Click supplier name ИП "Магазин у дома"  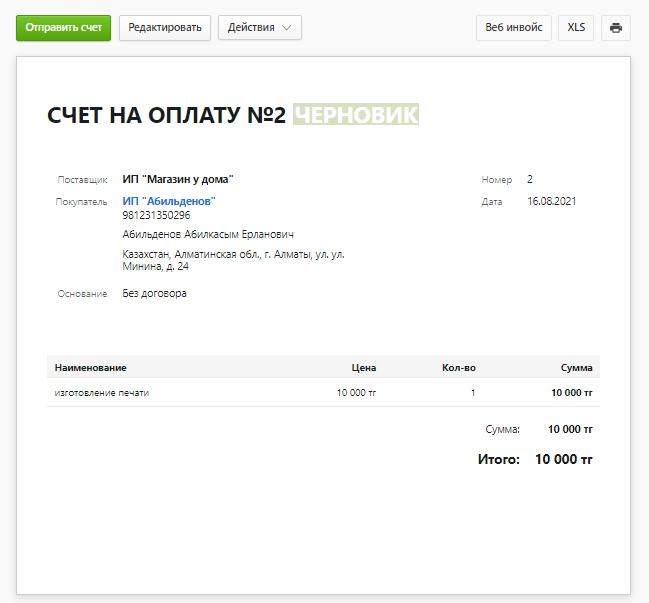pyautogui.click(x=177, y=180)
